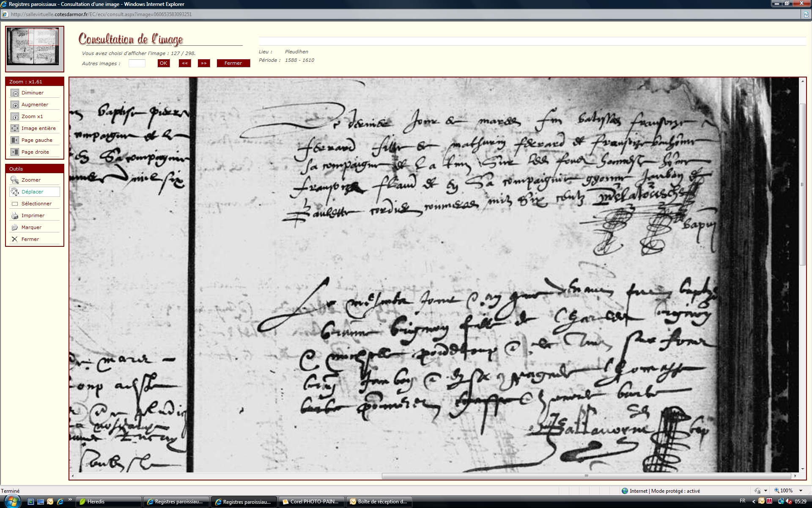This screenshot has width=812, height=508.
Task: Show the whole image with Image entière
Action: (15, 128)
